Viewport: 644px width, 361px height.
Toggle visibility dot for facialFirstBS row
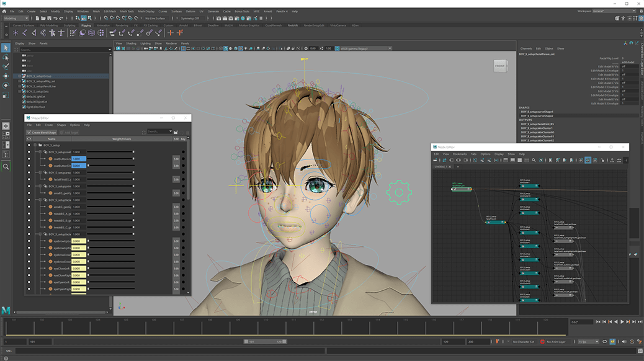[29, 179]
